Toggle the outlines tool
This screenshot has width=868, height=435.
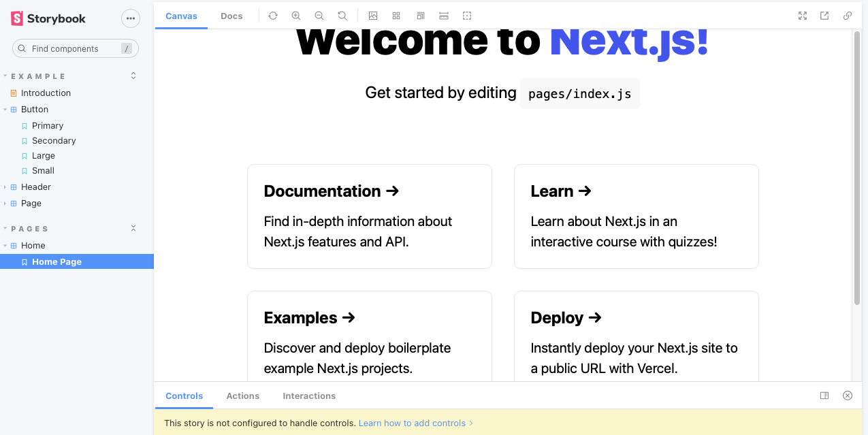(467, 16)
